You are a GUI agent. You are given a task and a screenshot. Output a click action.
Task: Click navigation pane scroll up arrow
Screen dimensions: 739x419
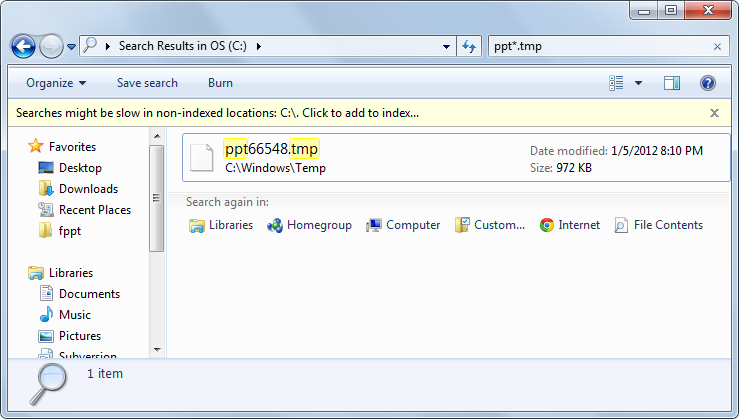157,136
